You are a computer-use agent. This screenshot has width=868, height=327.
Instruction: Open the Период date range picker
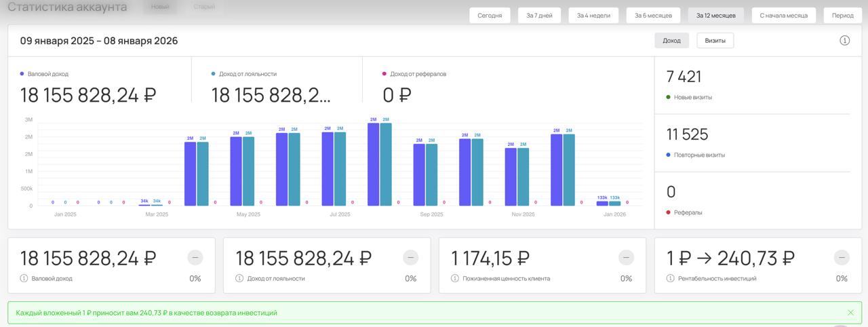842,16
